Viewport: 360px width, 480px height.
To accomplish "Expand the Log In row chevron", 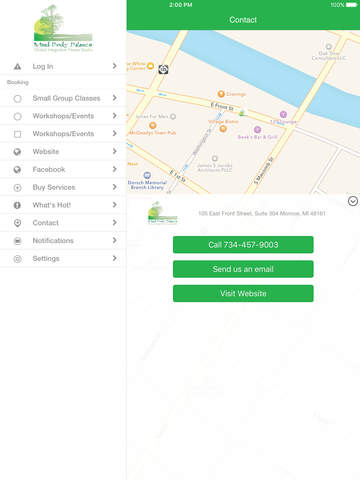I will (x=115, y=66).
